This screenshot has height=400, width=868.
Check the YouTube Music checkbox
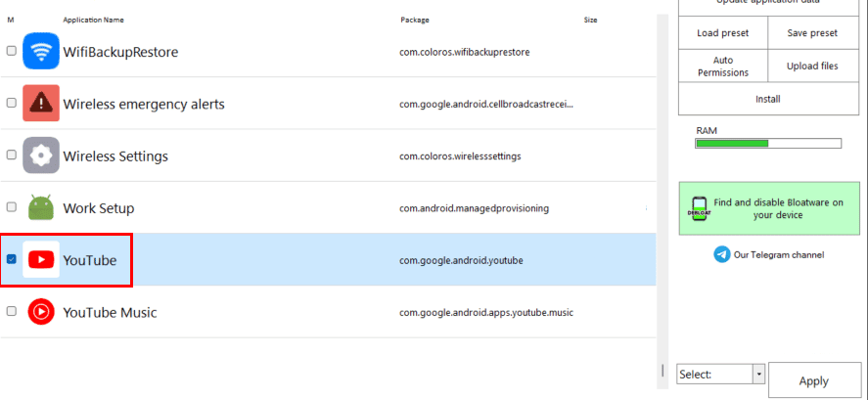[11, 312]
